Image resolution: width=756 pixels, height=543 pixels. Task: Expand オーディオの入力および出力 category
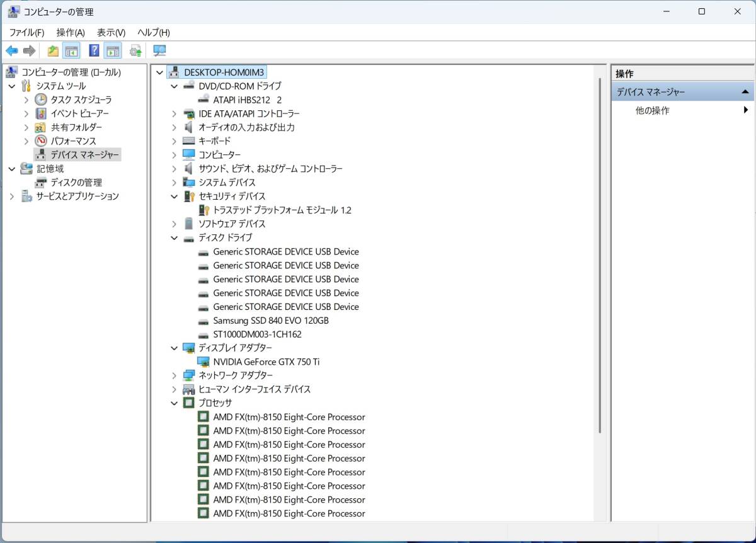(175, 128)
